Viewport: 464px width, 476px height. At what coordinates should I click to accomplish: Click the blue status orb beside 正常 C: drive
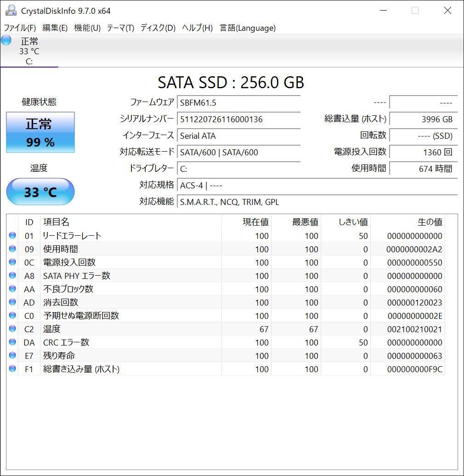(x=6, y=40)
